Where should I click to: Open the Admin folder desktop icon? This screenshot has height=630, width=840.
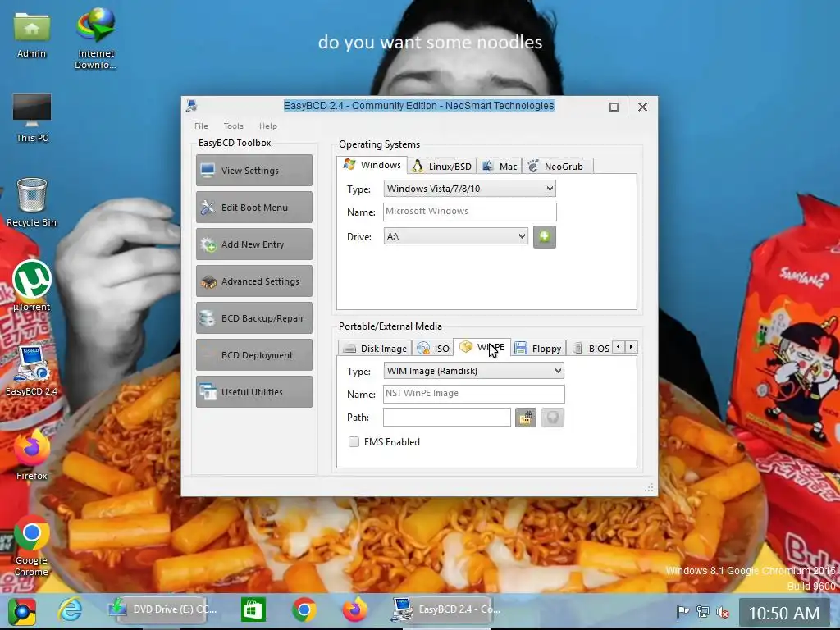click(32, 34)
